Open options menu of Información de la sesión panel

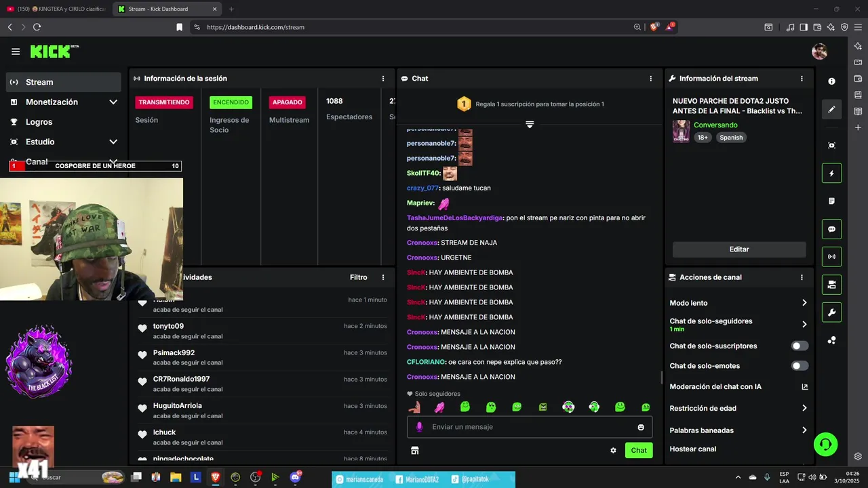tap(383, 79)
